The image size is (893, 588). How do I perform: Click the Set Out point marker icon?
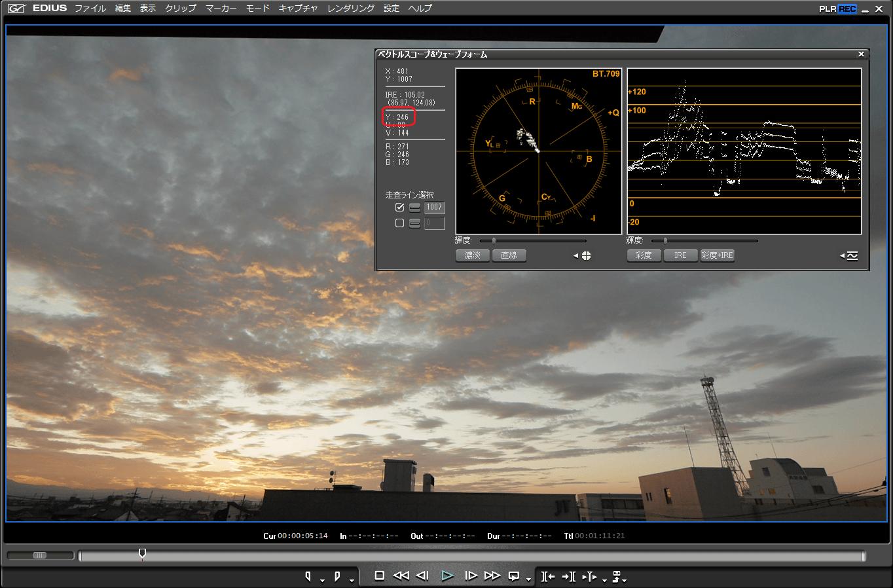(x=337, y=576)
